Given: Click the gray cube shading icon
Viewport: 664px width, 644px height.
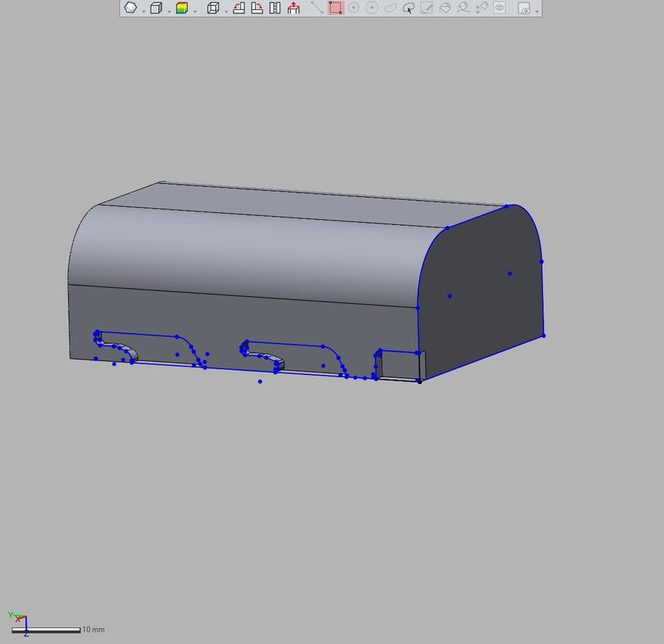Looking at the screenshot, I should click(157, 8).
